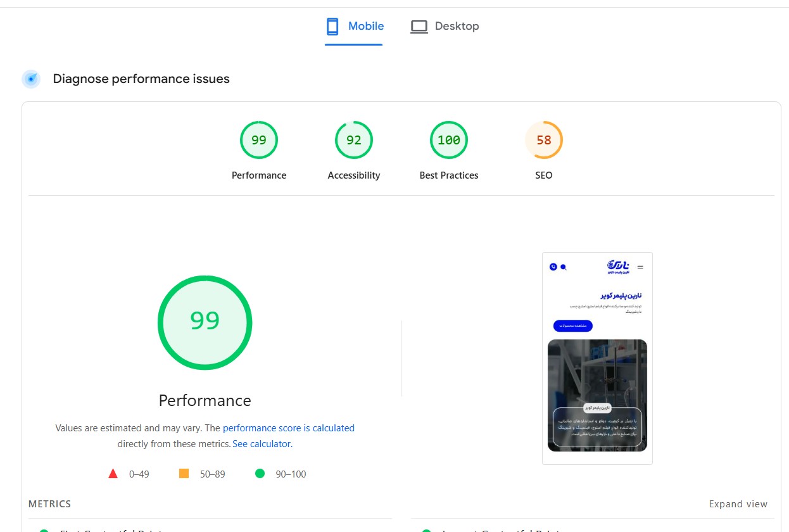Click the green circle 90–100 legend icon

(260, 474)
